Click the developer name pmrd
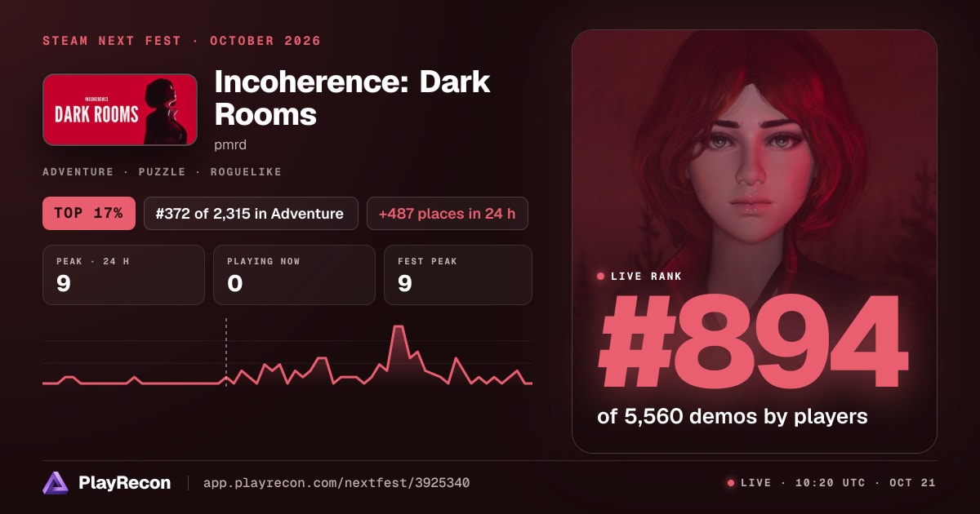The width and height of the screenshot is (980, 514). [x=230, y=145]
